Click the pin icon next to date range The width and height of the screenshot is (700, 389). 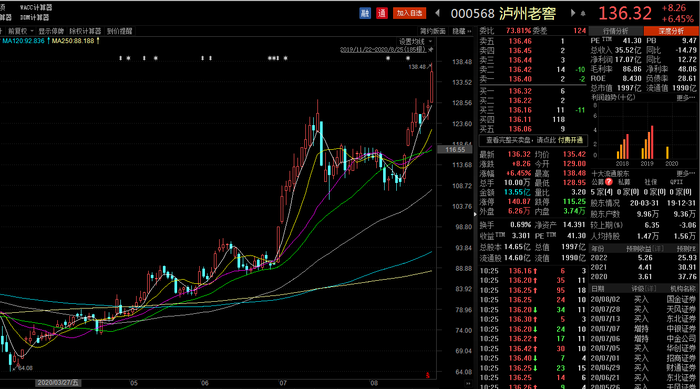click(x=431, y=50)
